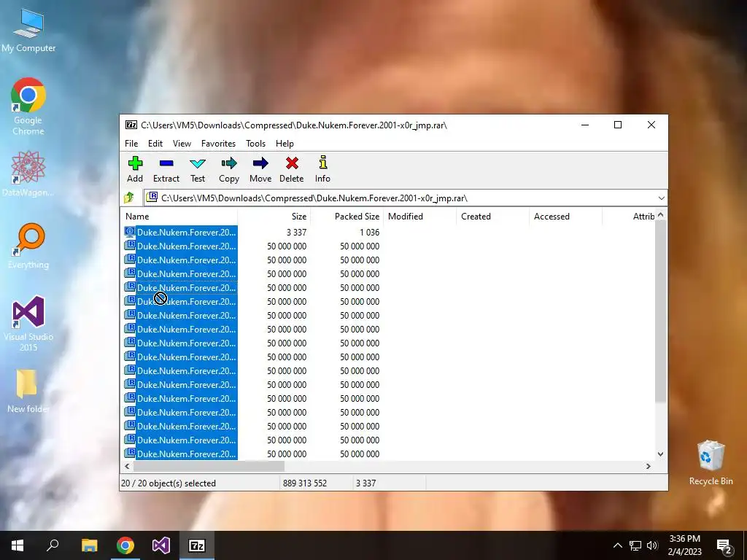The height and width of the screenshot is (560, 747).
Task: Sort by the Accessed column header
Action: click(x=565, y=216)
